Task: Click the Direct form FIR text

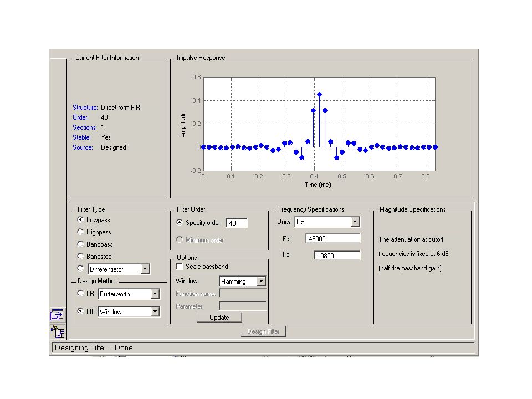Action: (x=120, y=108)
